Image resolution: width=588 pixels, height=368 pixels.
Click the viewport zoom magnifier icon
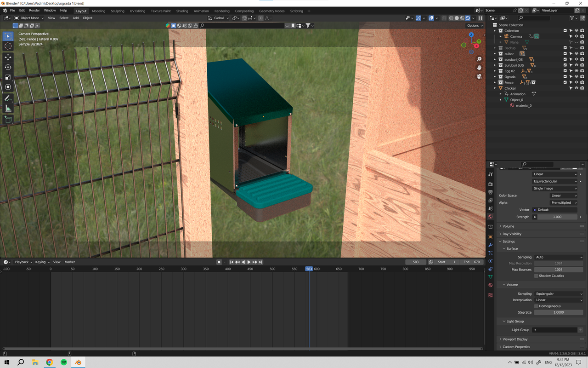[x=479, y=59]
